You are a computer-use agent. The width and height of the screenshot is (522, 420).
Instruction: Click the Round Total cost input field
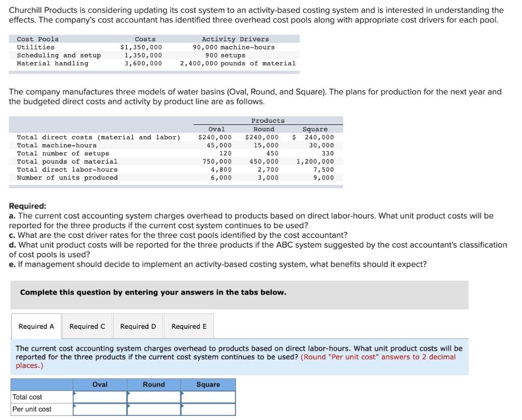point(154,397)
